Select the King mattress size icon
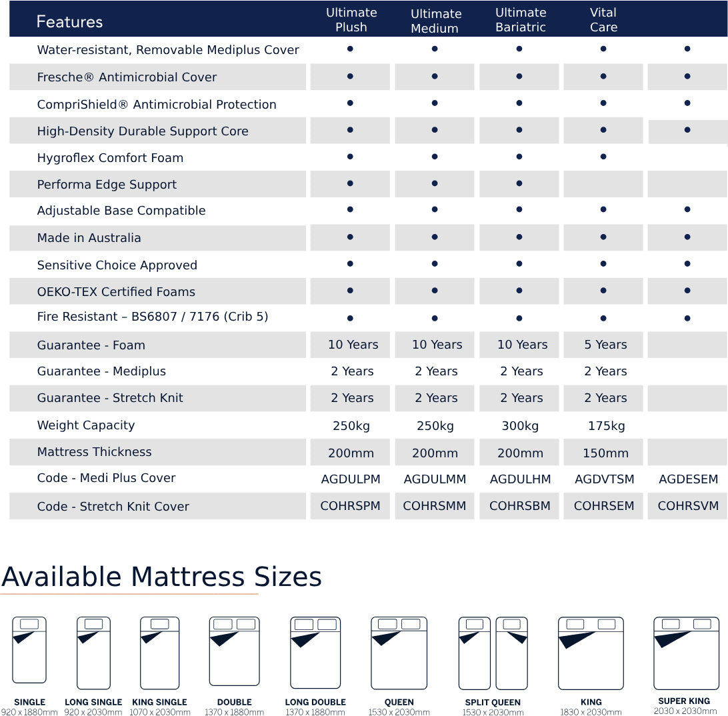This screenshot has height=716, width=728. tap(591, 653)
